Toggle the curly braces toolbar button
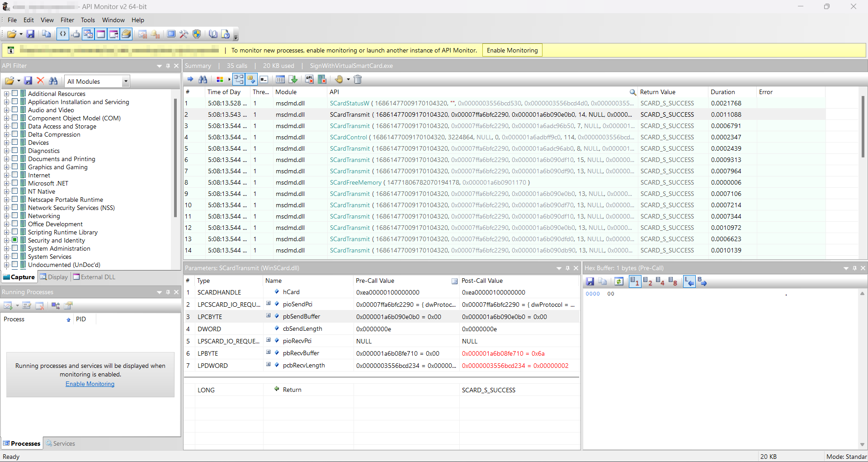Screen dimensions: 868x462 63,34
